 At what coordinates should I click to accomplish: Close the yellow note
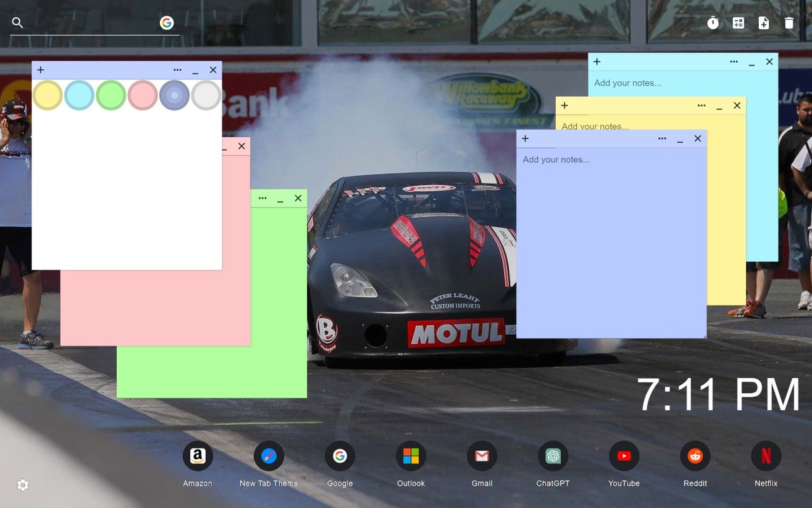(737, 105)
